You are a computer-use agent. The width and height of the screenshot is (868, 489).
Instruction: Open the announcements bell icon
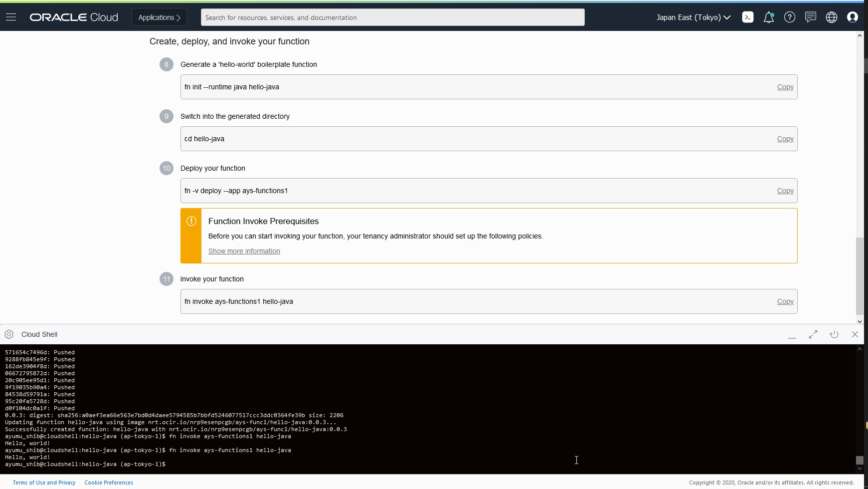point(769,17)
